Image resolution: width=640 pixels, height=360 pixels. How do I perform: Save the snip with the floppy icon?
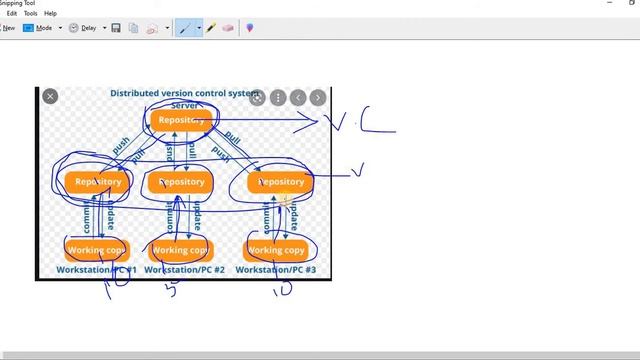[x=116, y=28]
